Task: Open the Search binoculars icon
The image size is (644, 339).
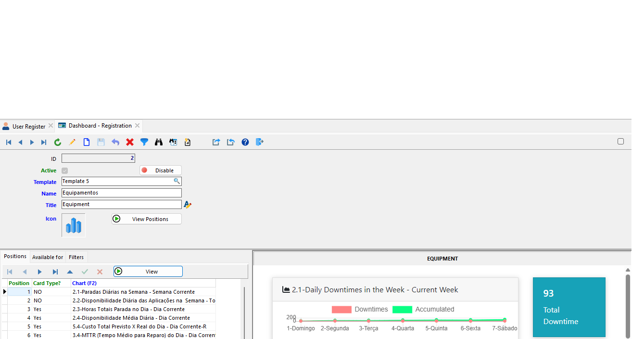Action: [159, 142]
